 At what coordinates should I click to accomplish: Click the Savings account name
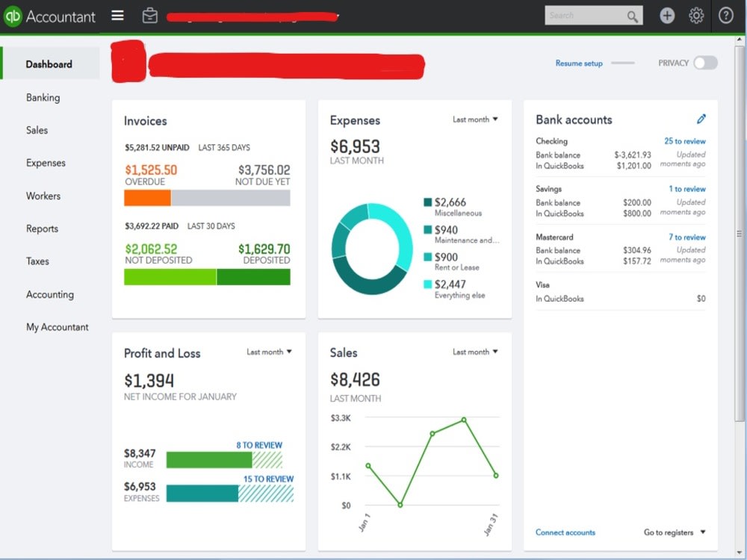tap(548, 189)
